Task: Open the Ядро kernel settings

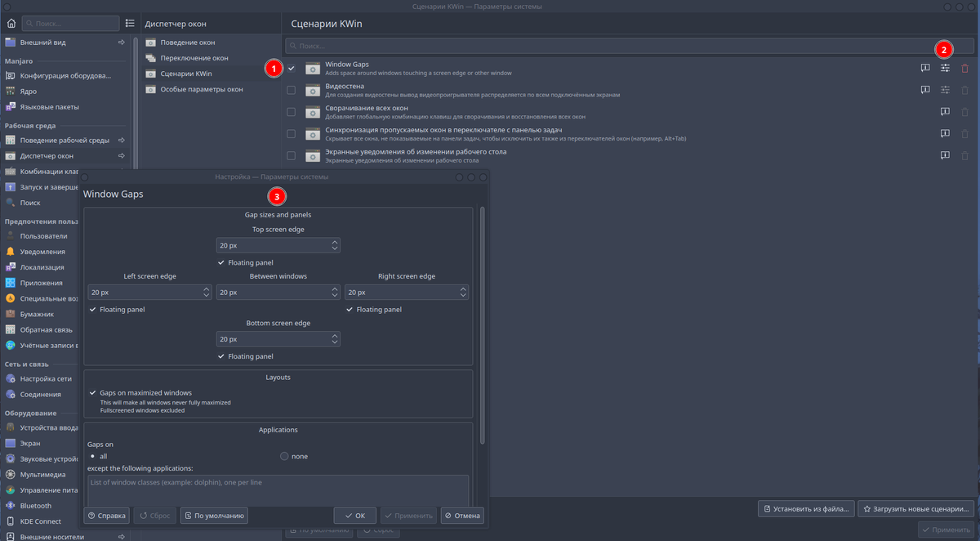Action: [x=65, y=92]
